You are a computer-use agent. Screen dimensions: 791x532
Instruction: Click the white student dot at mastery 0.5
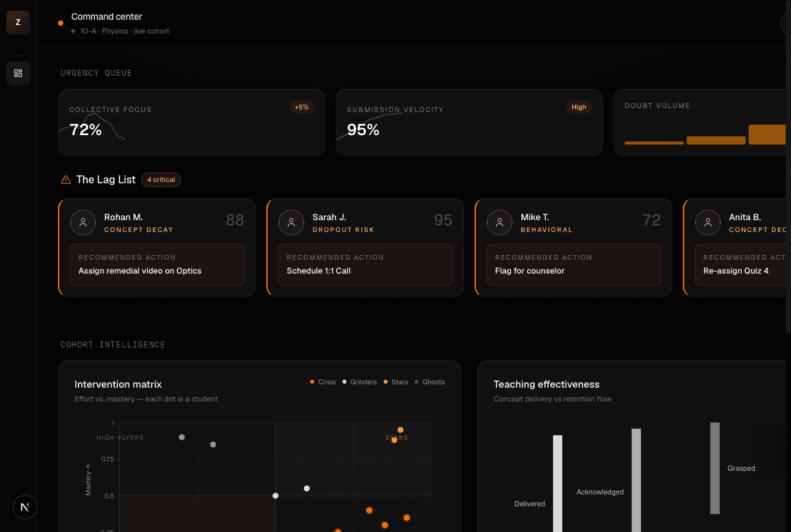coord(276,496)
